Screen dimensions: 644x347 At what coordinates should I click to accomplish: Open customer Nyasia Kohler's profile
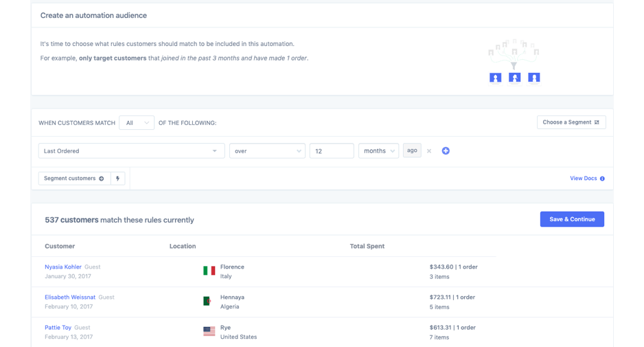pos(63,267)
